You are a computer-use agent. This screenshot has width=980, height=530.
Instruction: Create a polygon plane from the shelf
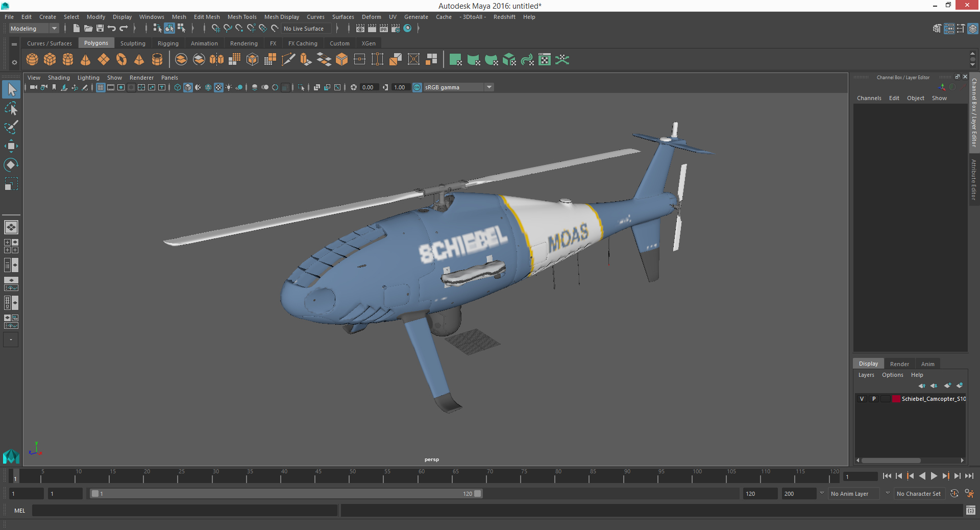tap(104, 60)
